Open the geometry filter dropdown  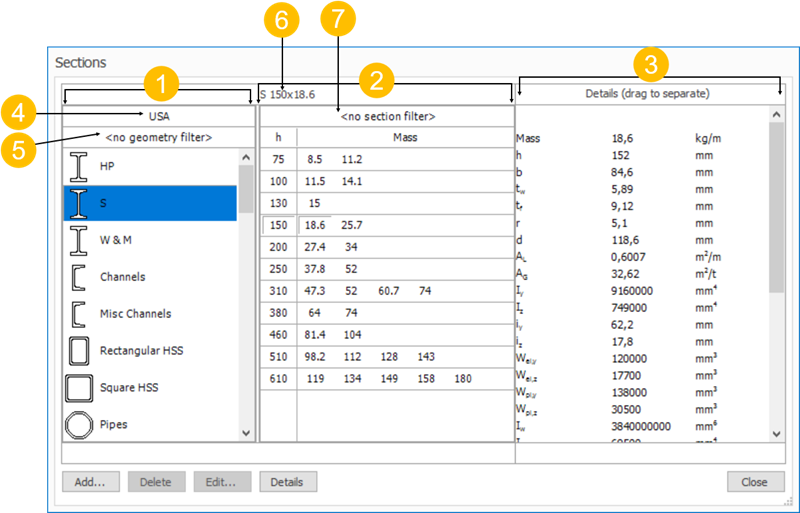tap(159, 136)
